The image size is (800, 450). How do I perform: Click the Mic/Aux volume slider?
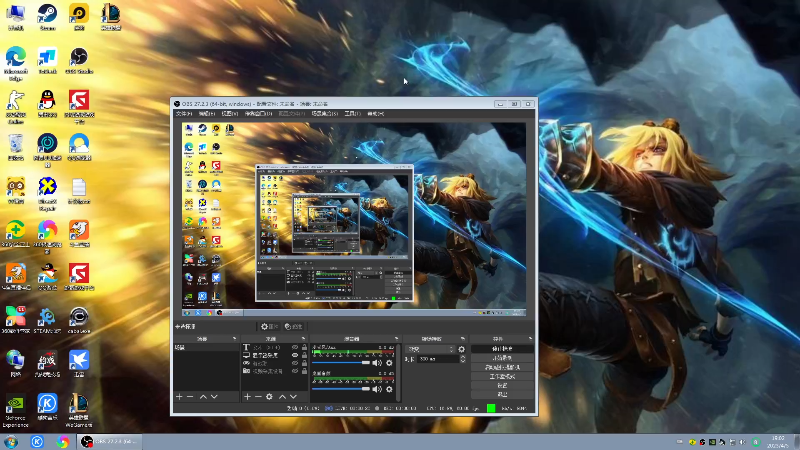[x=341, y=363]
